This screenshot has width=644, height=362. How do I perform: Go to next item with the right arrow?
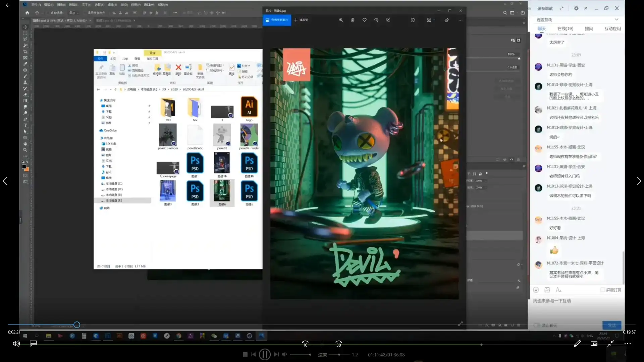click(639, 181)
